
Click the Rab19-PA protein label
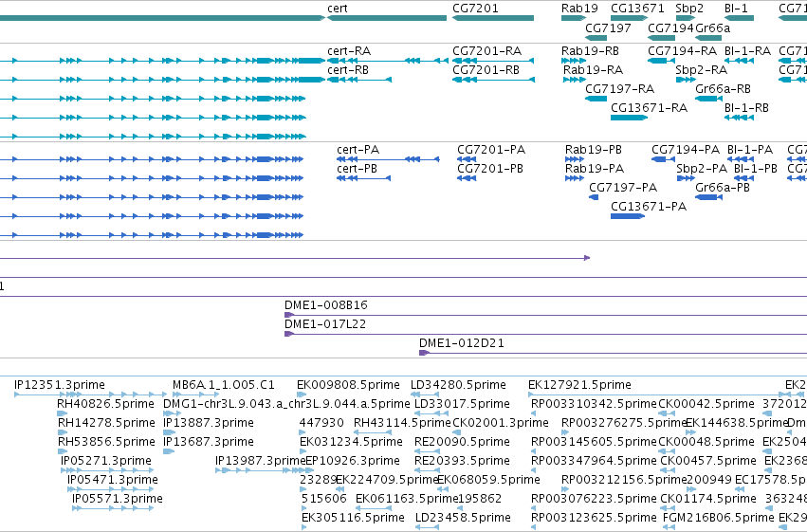[x=595, y=168]
